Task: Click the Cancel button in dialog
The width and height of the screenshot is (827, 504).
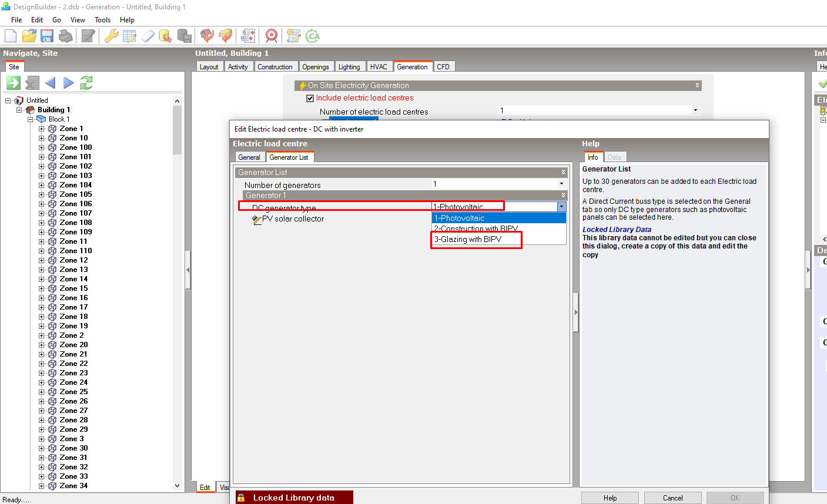Action: [x=672, y=498]
